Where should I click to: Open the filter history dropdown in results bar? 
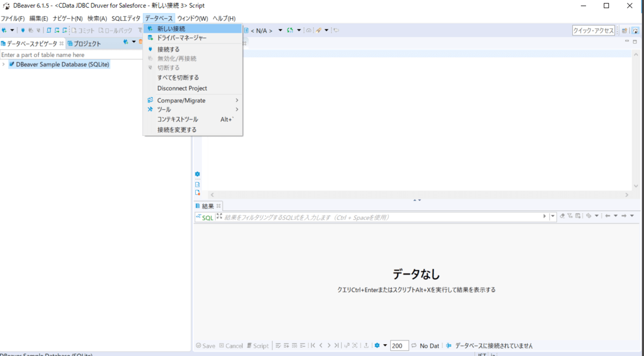pos(553,217)
